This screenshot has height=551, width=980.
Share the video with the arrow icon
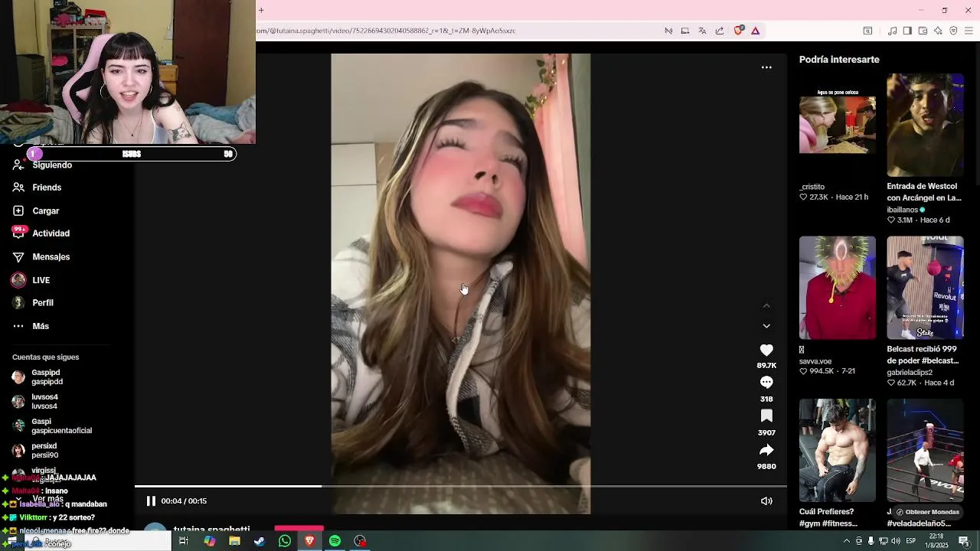tap(766, 450)
